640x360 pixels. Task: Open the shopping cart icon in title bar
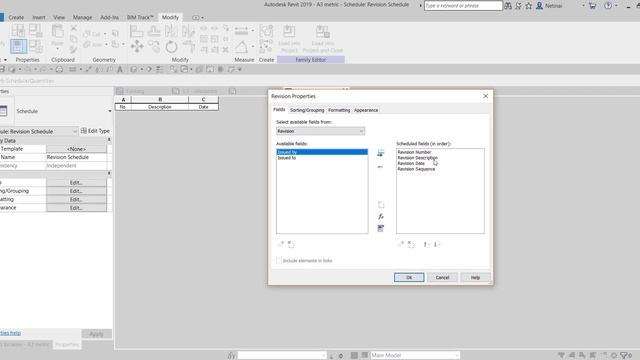point(592,6)
